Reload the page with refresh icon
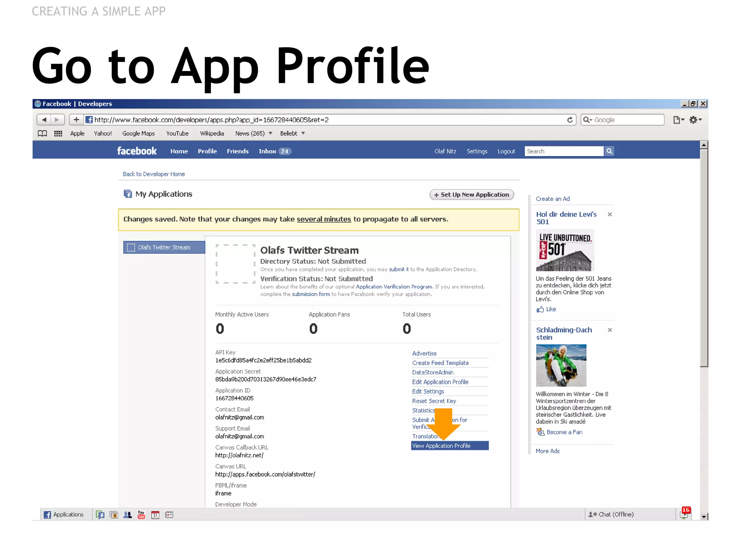The height and width of the screenshot is (560, 747). coord(570,120)
